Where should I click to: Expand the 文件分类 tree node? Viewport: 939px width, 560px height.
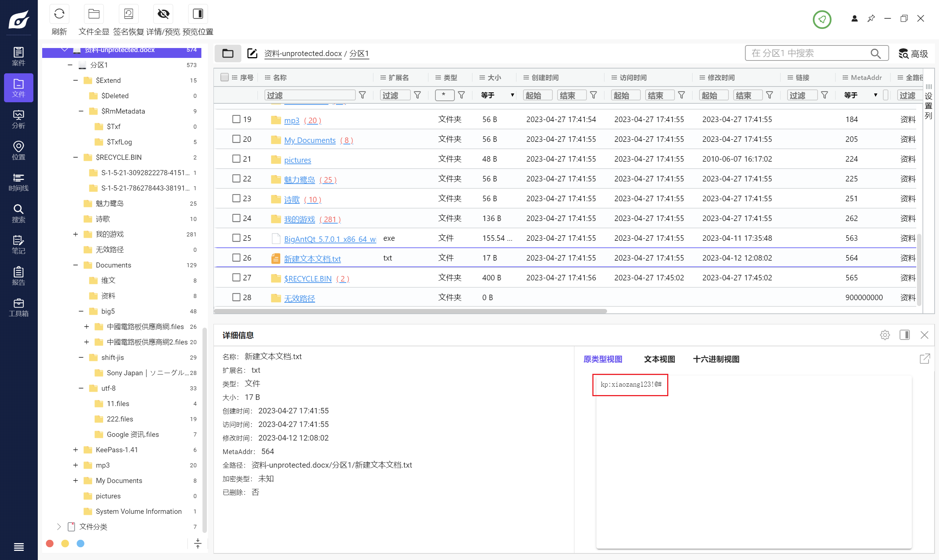tap(59, 527)
